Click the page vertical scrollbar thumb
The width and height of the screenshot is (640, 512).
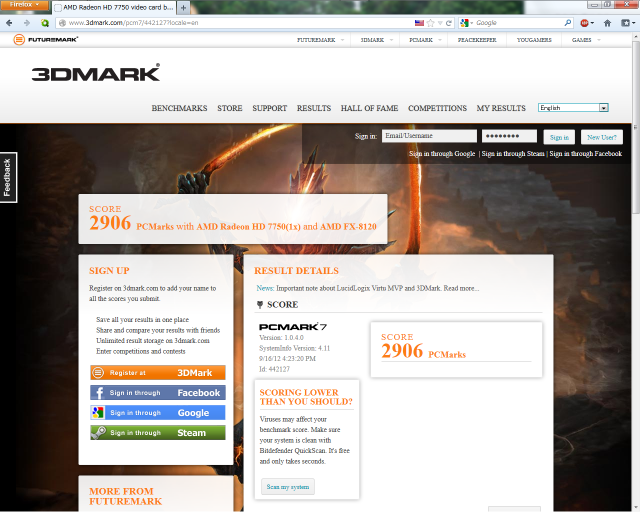636,127
